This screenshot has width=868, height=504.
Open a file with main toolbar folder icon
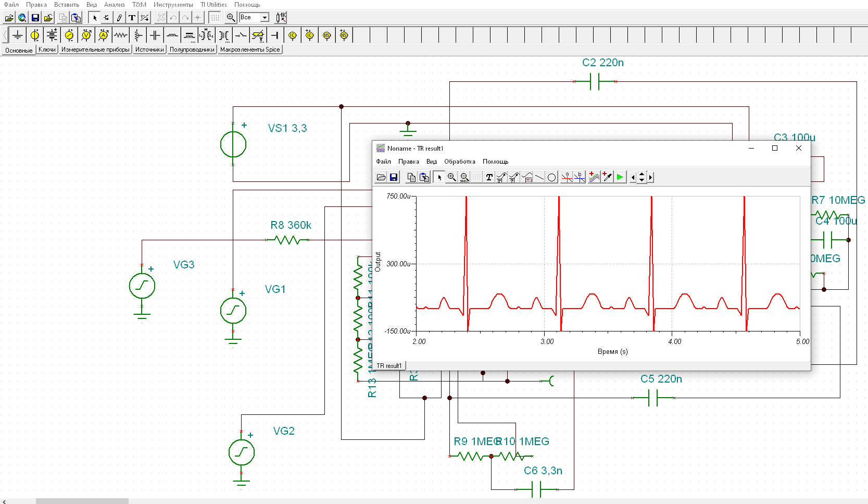[9, 18]
